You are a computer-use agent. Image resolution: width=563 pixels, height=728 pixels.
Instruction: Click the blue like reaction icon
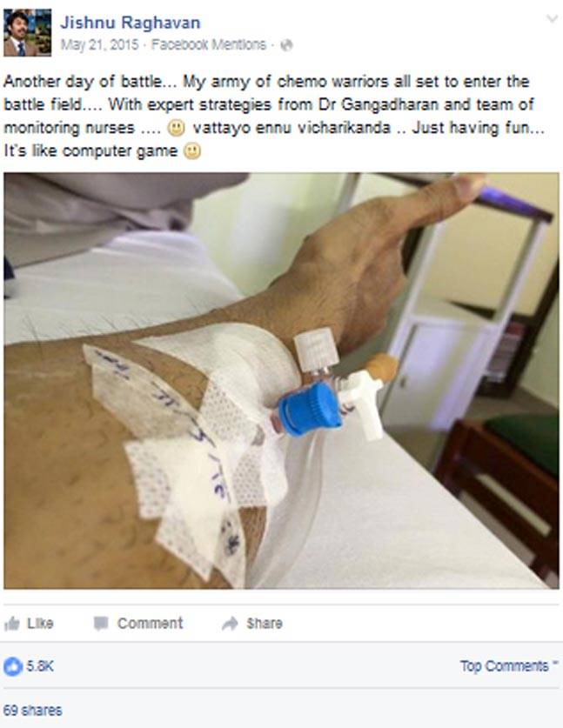(13, 667)
